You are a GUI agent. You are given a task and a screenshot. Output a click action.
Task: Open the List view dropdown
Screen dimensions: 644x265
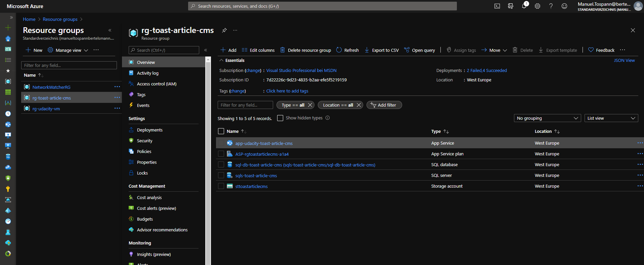pos(611,118)
